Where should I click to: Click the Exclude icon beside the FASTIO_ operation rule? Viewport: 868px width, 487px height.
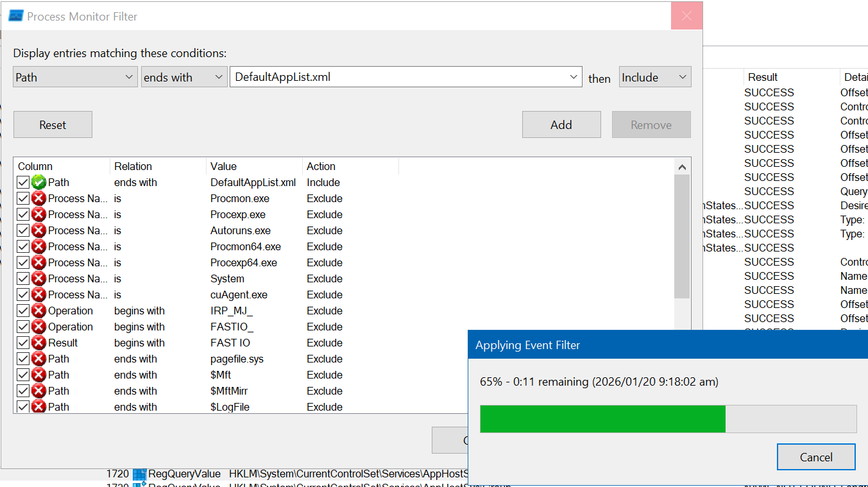click(38, 327)
